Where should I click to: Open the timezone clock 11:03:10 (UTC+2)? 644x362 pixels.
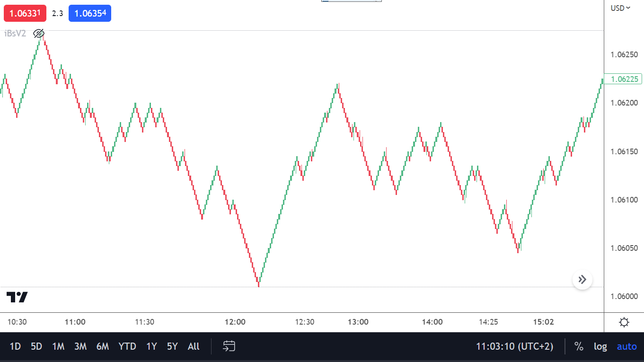[514, 346]
